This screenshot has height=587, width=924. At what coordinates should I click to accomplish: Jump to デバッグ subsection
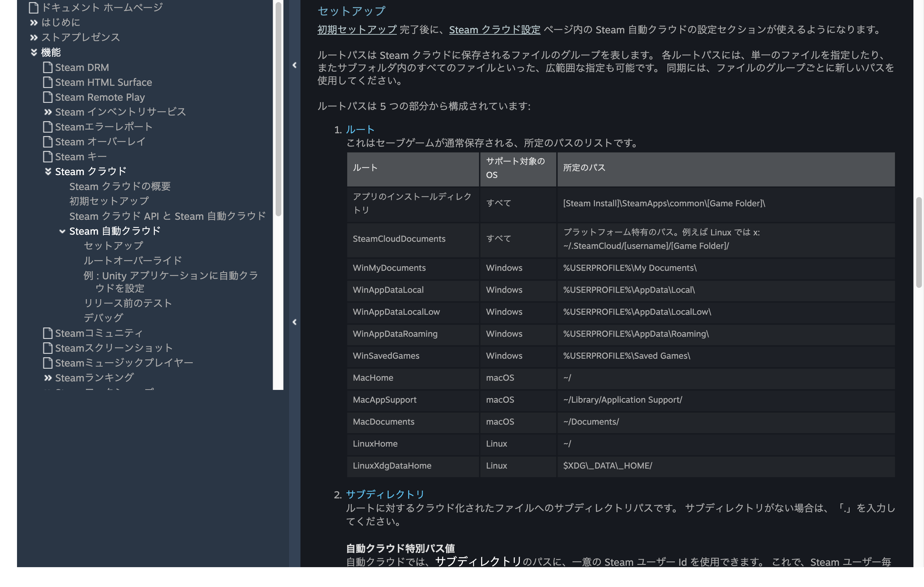[103, 318]
